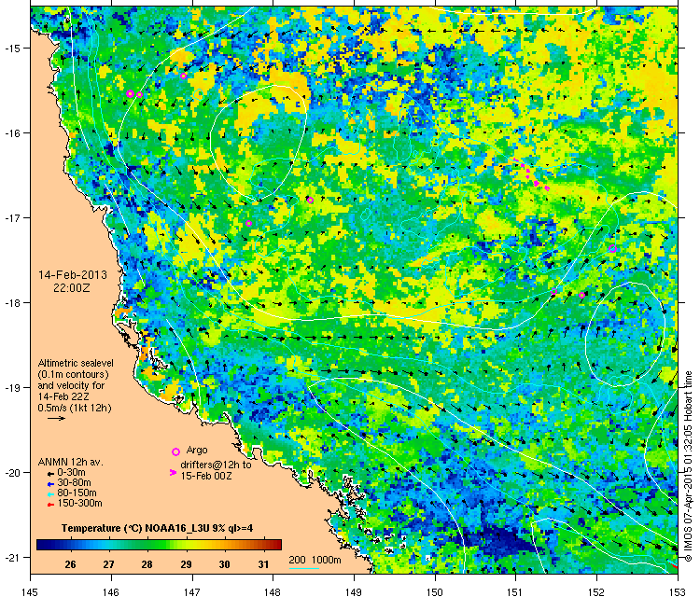Viewport: 700px width, 597px height.
Task: Click the 'drifters@12h to' legend text
Action: [x=216, y=465]
